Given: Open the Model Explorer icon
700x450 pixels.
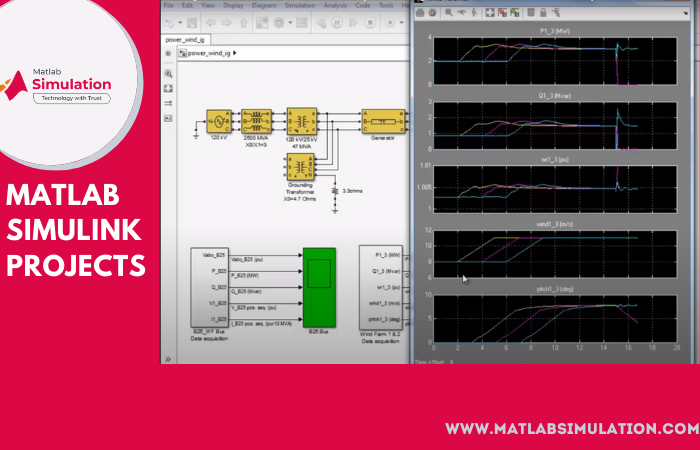Looking at the screenshot, I should [x=302, y=23].
